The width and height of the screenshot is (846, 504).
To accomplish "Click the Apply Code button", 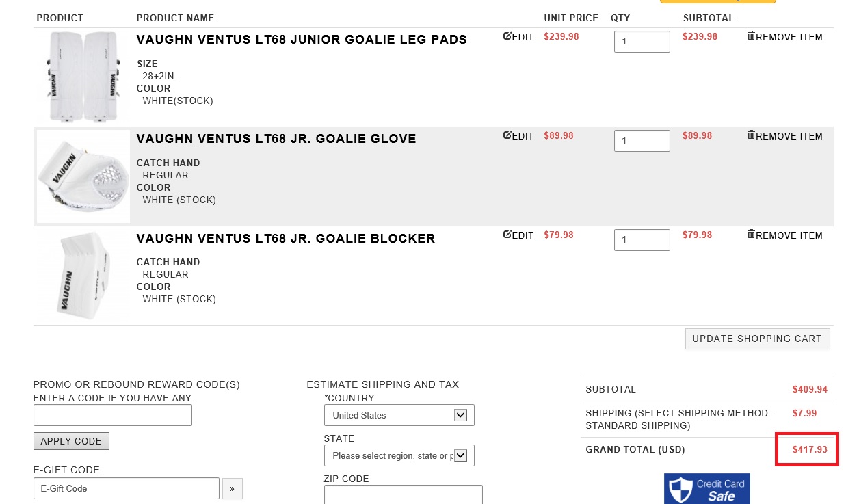I will pos(71,441).
